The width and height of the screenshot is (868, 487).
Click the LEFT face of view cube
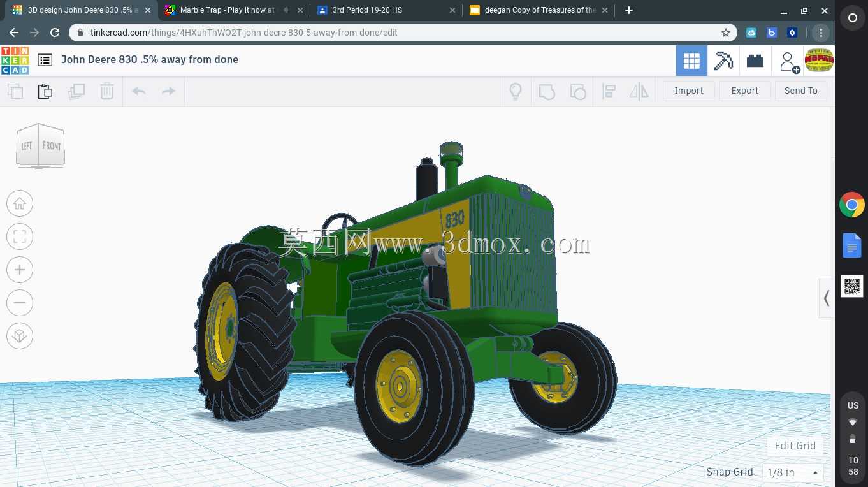coord(27,145)
